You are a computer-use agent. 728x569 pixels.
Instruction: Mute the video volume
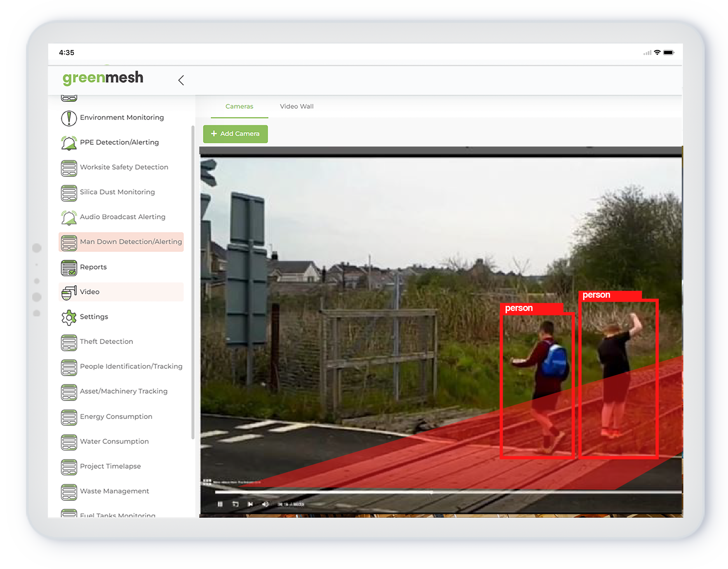point(265,504)
